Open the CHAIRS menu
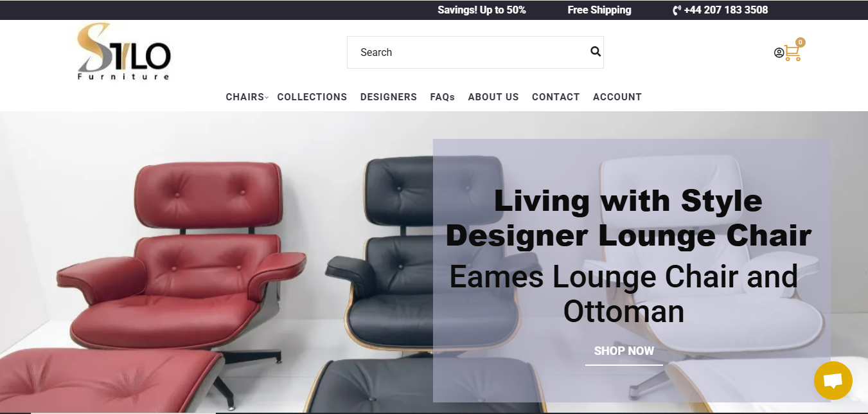The width and height of the screenshot is (868, 414). click(245, 97)
